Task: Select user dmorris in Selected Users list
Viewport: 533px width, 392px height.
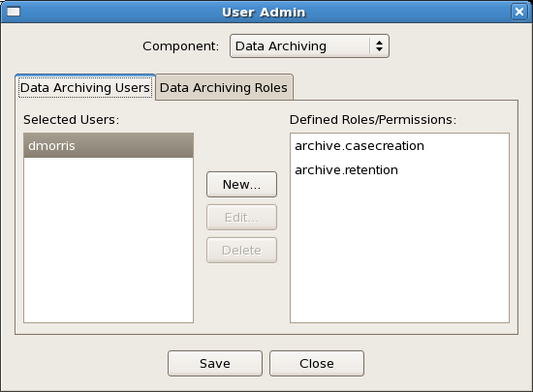Action: [109, 145]
